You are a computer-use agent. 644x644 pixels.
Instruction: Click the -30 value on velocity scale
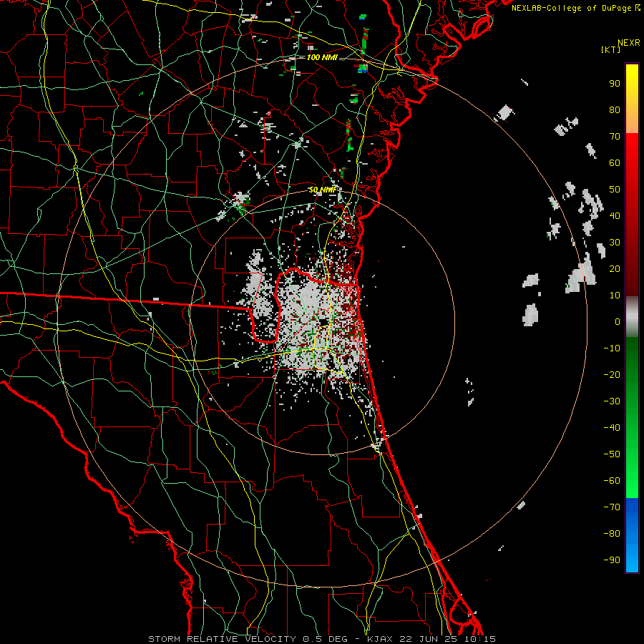coord(612,401)
